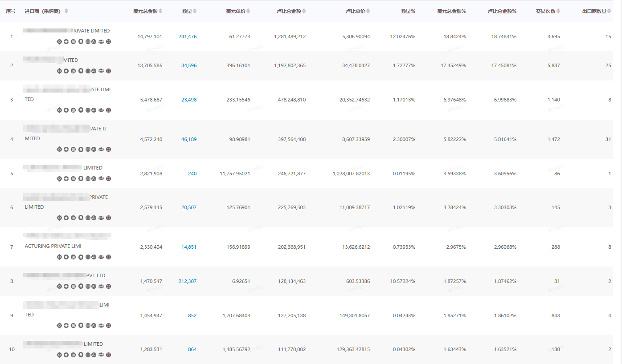Click the bell-shaped icon in row 10
622x364 pixels.
pyautogui.click(x=81, y=355)
